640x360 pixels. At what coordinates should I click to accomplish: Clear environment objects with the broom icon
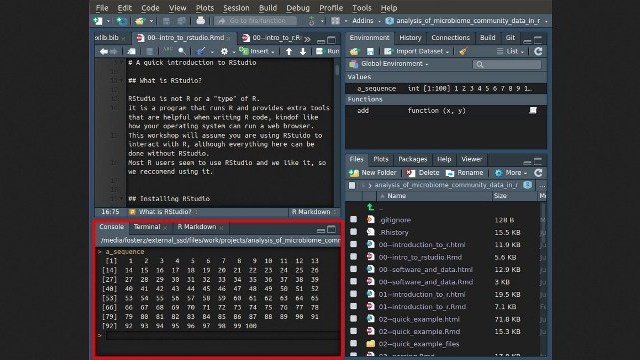point(463,51)
